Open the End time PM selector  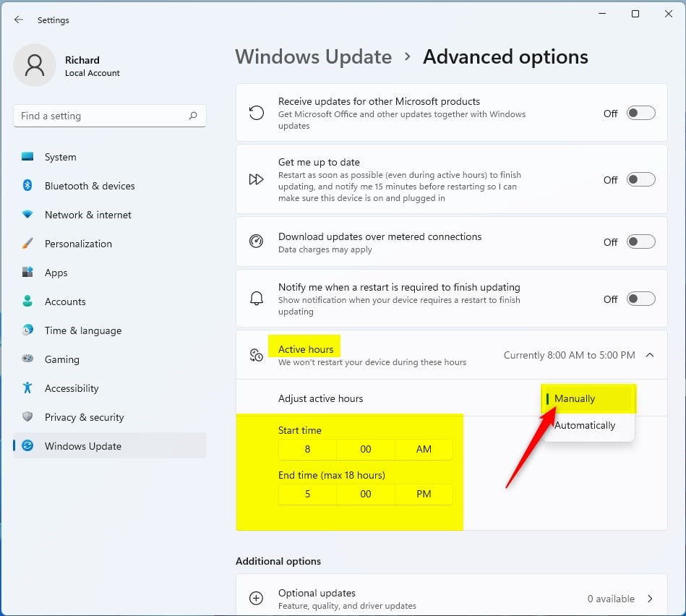click(424, 494)
